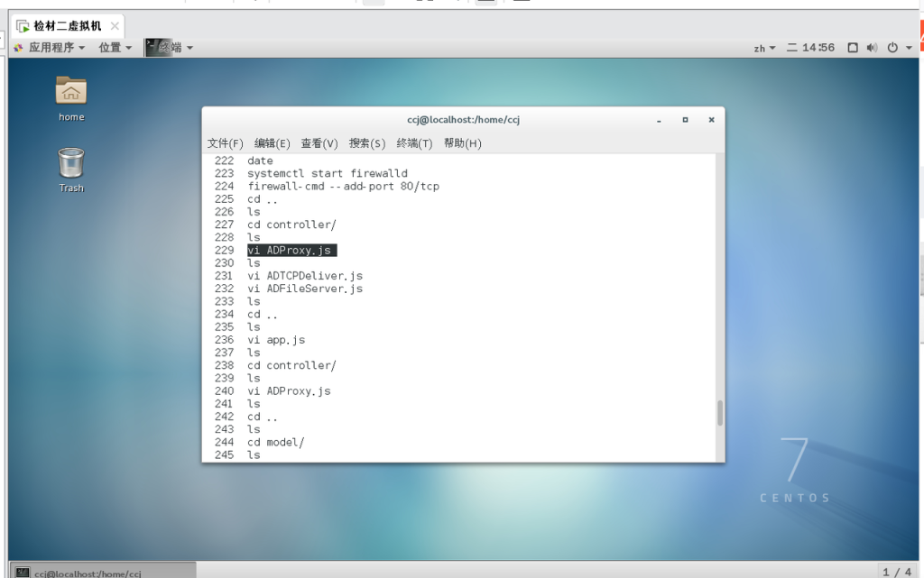Expand the 应用程序 applications menu
924x578 pixels.
[x=50, y=48]
